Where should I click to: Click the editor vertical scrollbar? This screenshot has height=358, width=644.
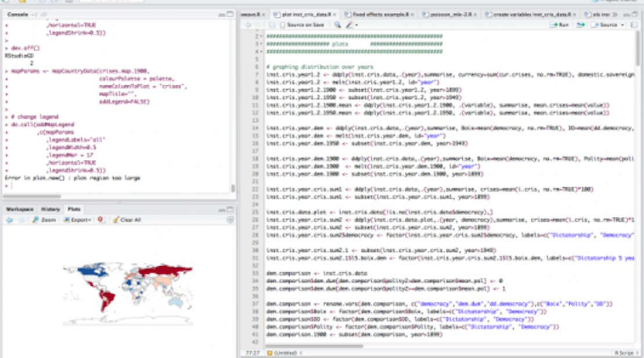coord(638,48)
